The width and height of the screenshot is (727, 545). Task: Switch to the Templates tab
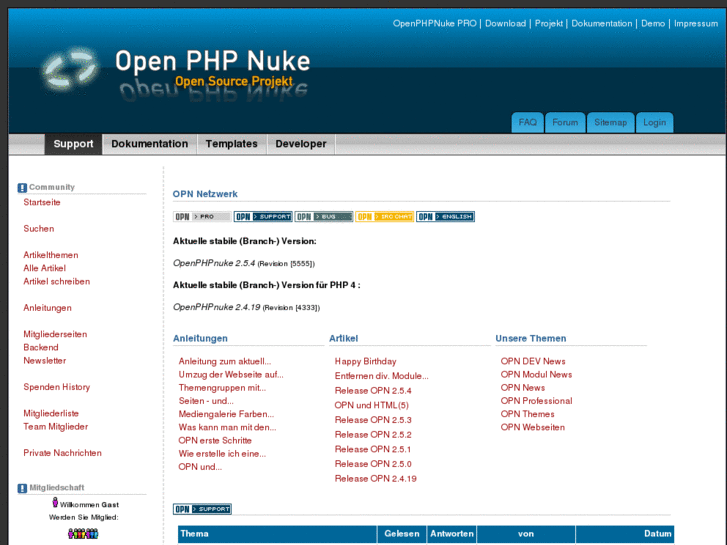point(231,144)
